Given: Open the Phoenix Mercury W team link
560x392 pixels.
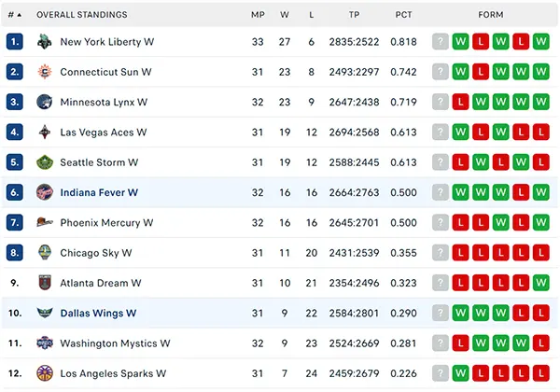Looking at the screenshot, I should coord(106,223).
